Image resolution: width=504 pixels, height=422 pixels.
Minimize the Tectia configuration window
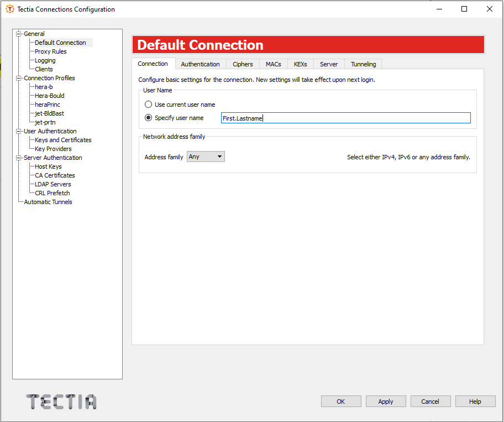[x=439, y=9]
